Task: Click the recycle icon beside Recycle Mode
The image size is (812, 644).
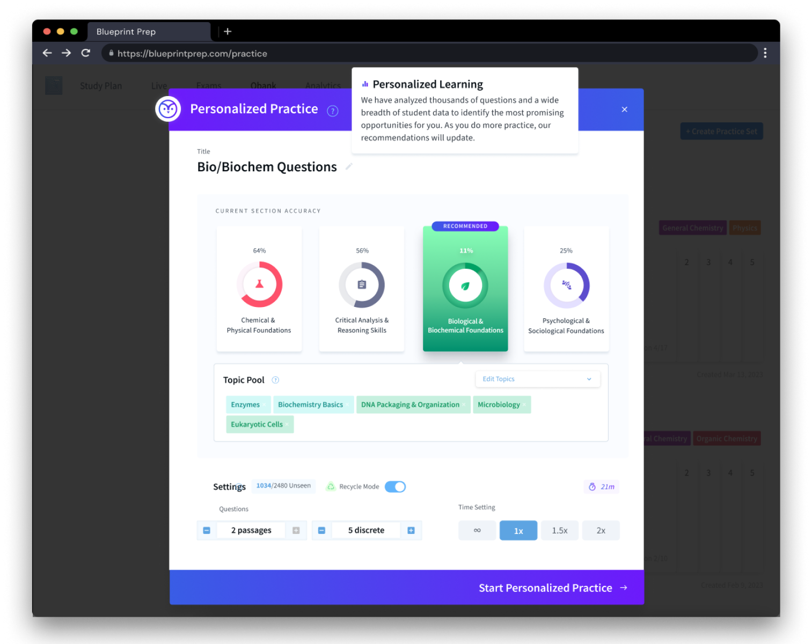Action: coord(331,486)
